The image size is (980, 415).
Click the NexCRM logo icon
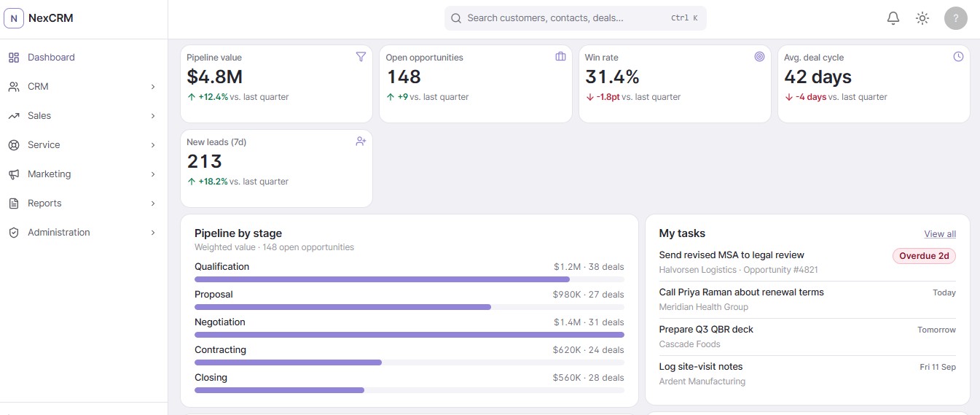(14, 18)
